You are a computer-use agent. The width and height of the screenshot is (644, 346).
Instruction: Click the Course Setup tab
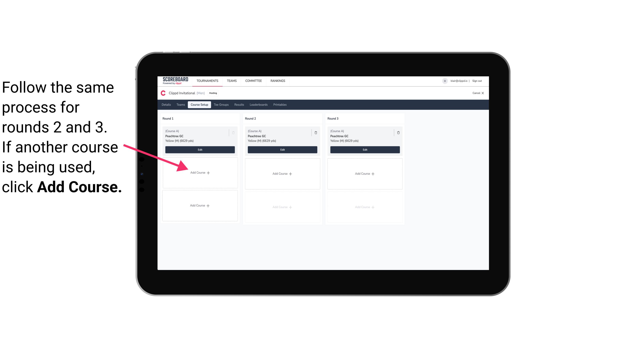click(x=199, y=105)
